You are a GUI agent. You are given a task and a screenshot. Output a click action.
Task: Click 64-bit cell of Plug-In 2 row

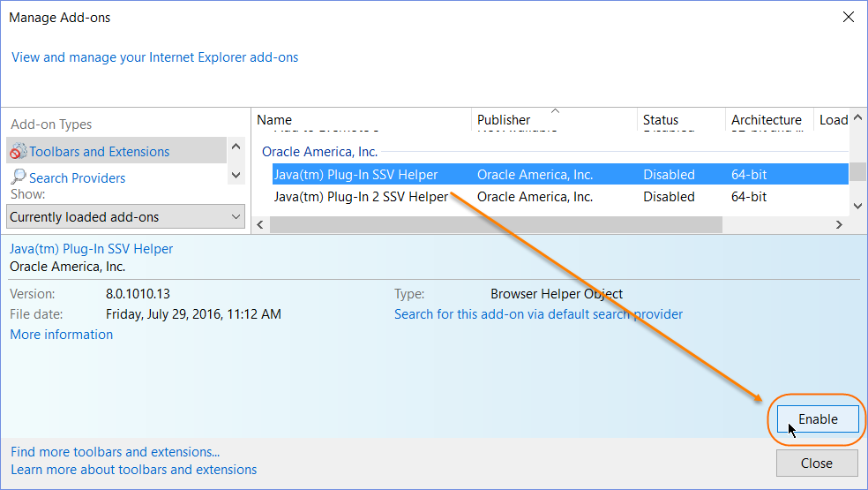748,197
